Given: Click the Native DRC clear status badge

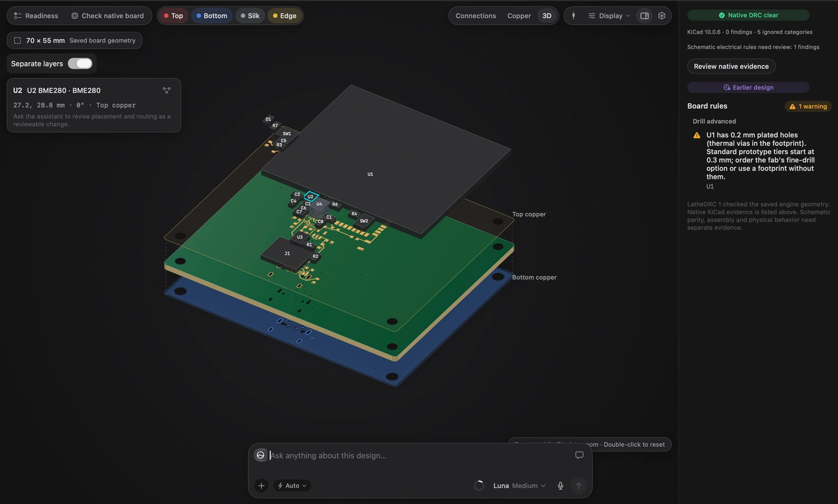Looking at the screenshot, I should [x=748, y=15].
